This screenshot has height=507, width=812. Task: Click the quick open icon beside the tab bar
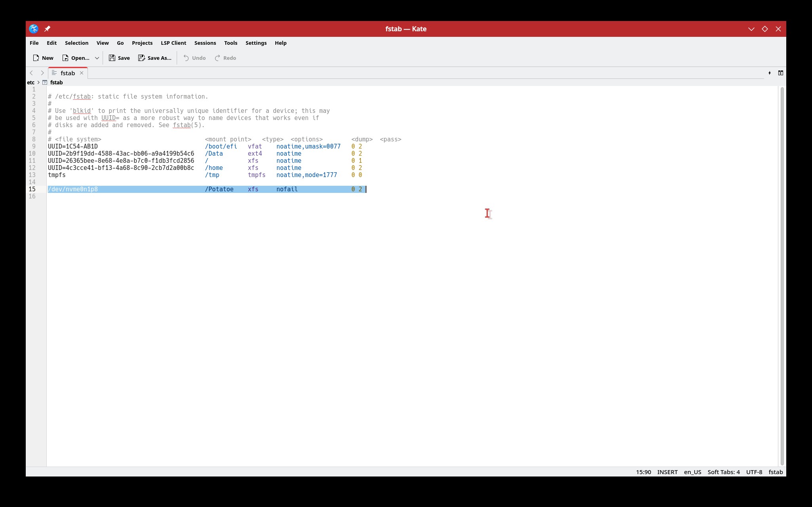(769, 73)
